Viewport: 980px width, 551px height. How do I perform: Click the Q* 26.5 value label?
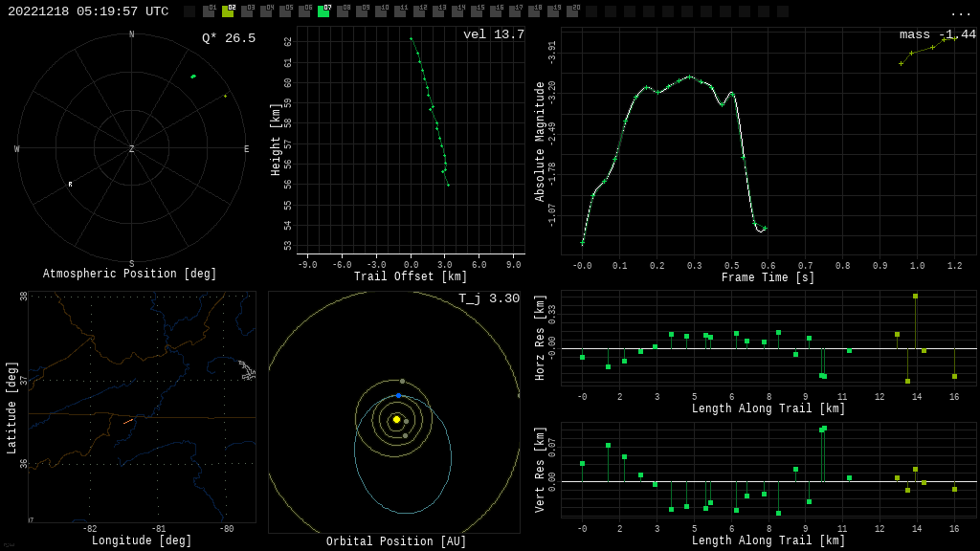pos(229,38)
